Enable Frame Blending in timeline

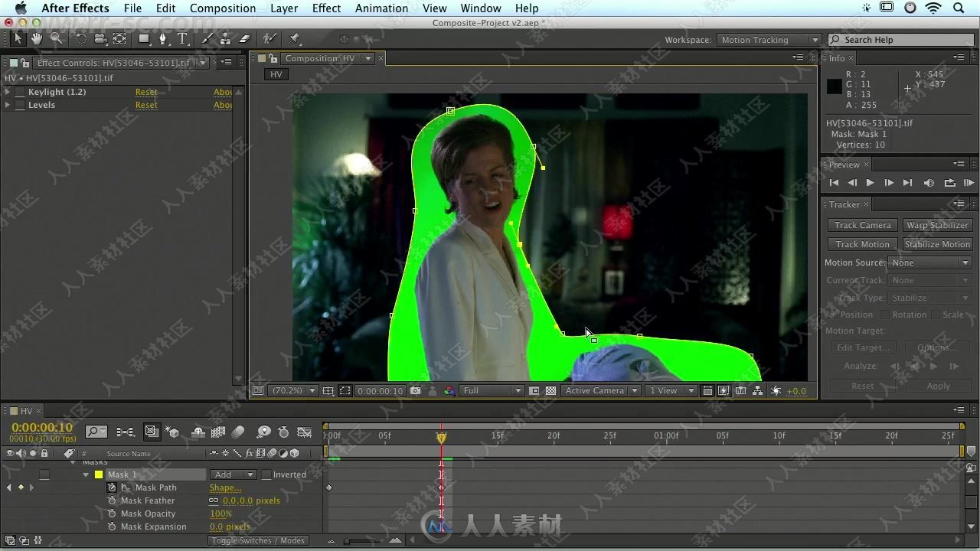[x=218, y=432]
